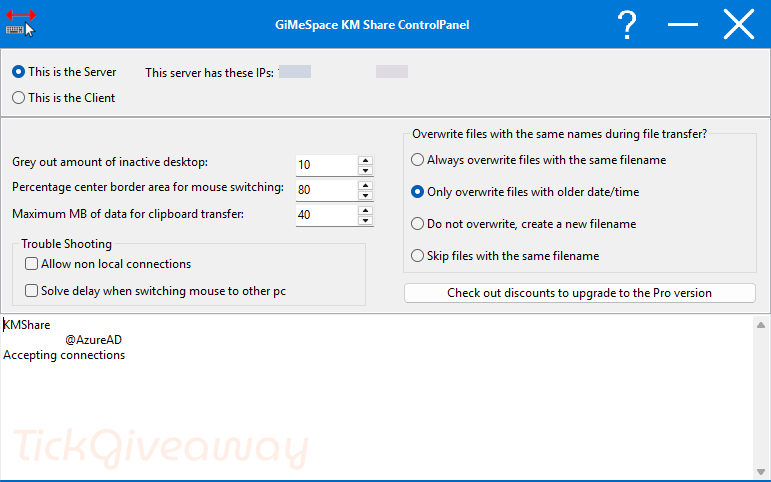Open help with the question mark icon
Screen dimensions: 771x482
pos(627,25)
